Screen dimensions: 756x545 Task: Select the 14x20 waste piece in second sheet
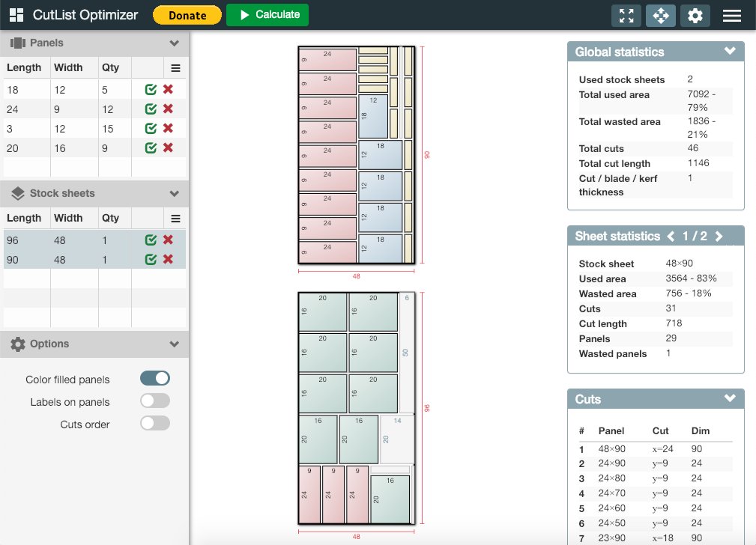coord(397,439)
